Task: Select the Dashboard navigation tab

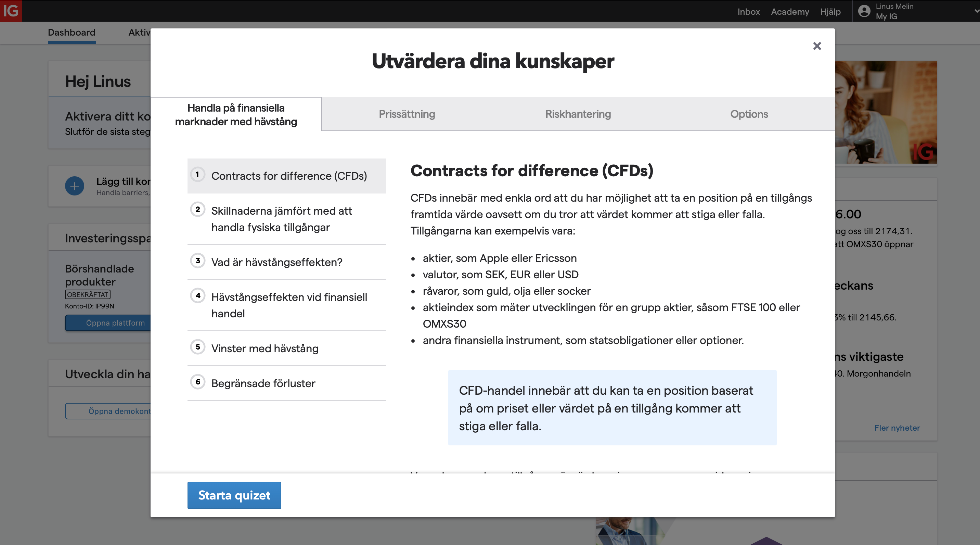Action: (72, 32)
